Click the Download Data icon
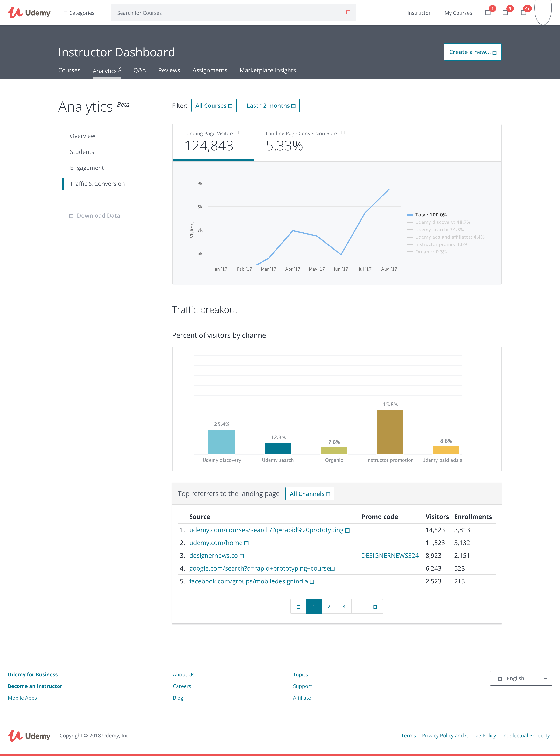This screenshot has height=756, width=560. (71, 216)
